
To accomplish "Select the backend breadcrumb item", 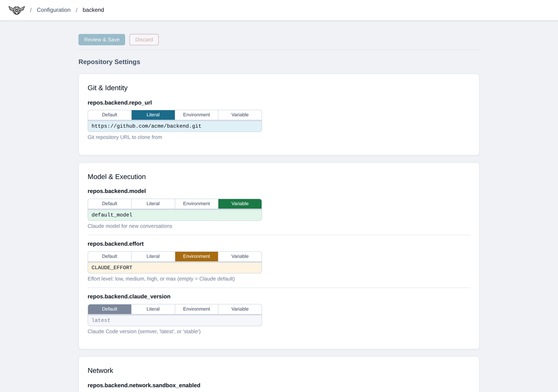I will [93, 10].
